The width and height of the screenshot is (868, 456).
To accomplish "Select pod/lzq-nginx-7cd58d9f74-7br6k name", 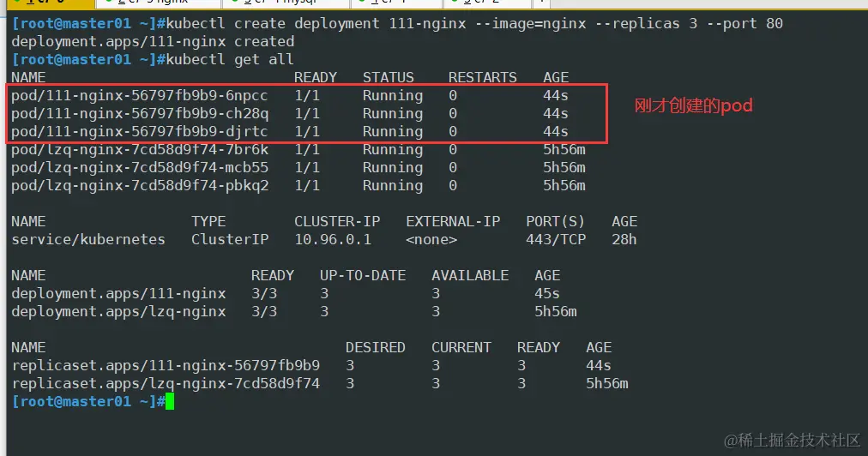I will click(140, 149).
